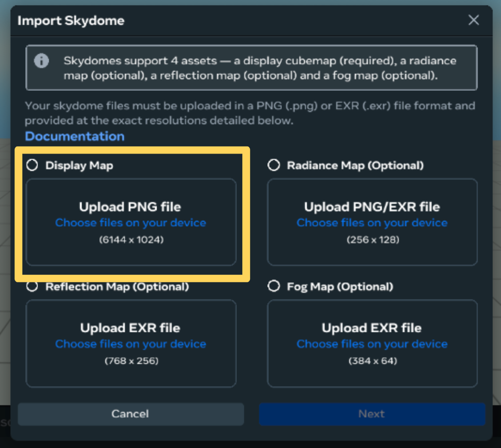Click the (6144 x 1024) resolution label
The image size is (501, 448).
point(131,240)
